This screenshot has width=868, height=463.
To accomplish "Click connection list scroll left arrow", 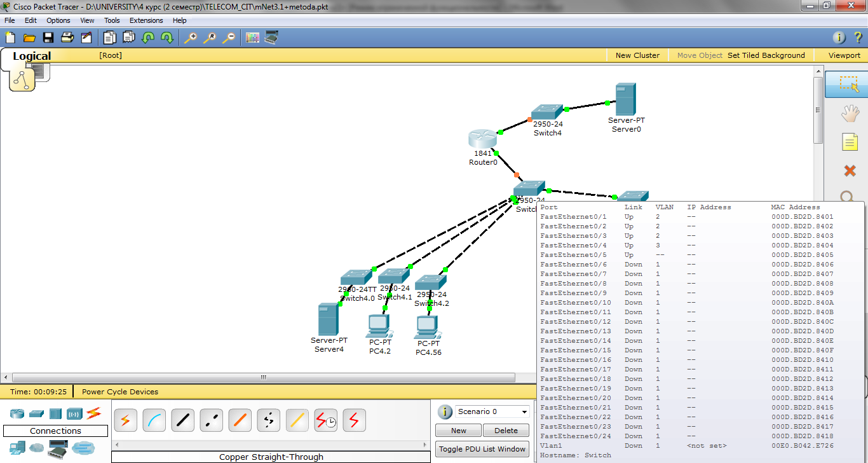I will click(116, 445).
